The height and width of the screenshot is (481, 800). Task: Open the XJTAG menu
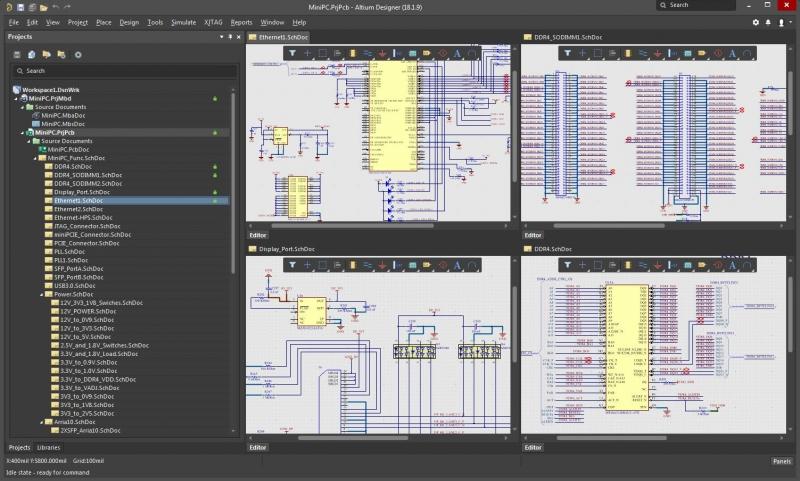click(213, 22)
